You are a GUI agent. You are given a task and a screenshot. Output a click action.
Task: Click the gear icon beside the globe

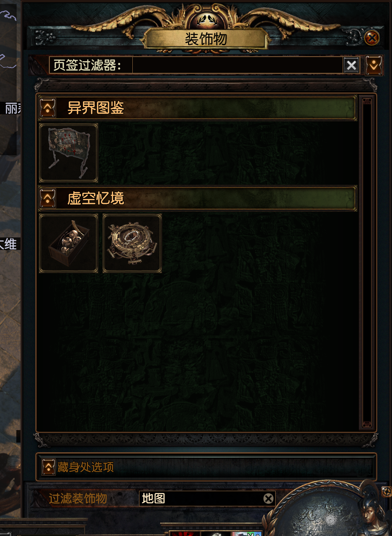(386, 491)
